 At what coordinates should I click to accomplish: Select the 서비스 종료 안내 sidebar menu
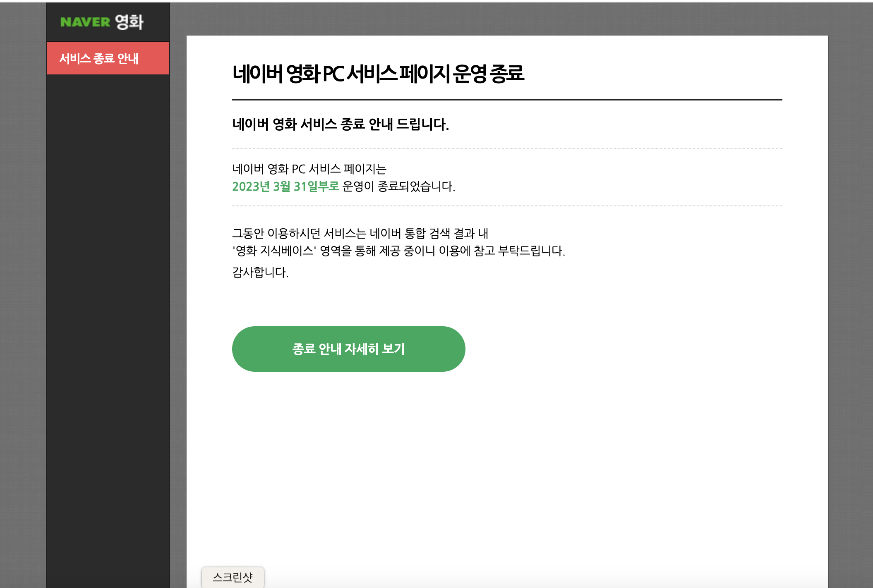108,58
